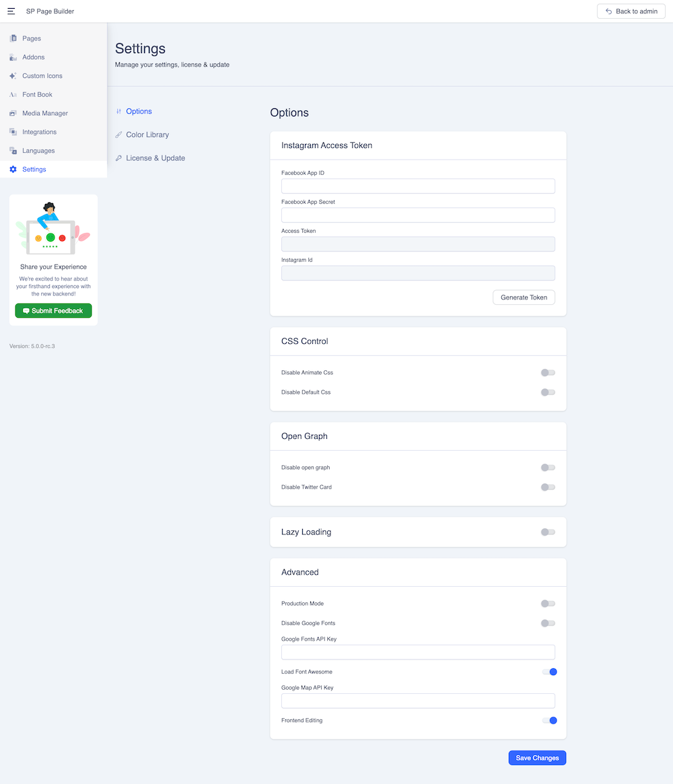Click the hamburger menu icon
This screenshot has height=784, width=673.
pyautogui.click(x=11, y=11)
